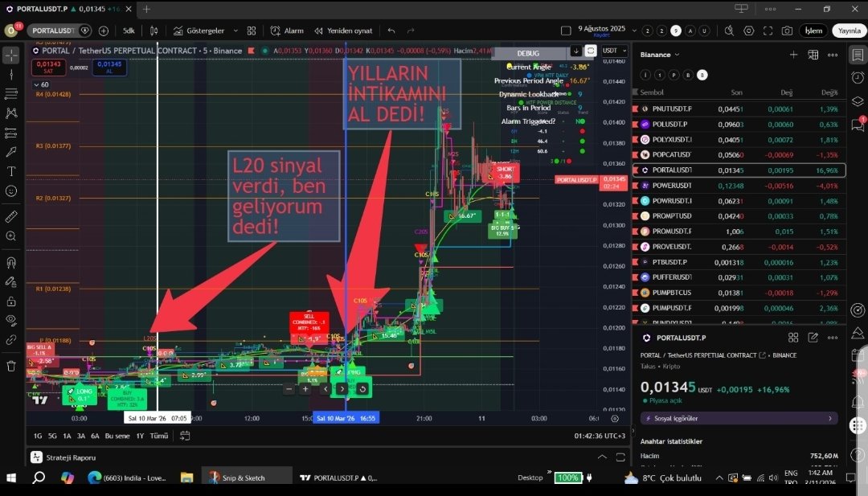Open watchlist advanced table view
Viewport: 868px width, 496px height.
point(813,55)
